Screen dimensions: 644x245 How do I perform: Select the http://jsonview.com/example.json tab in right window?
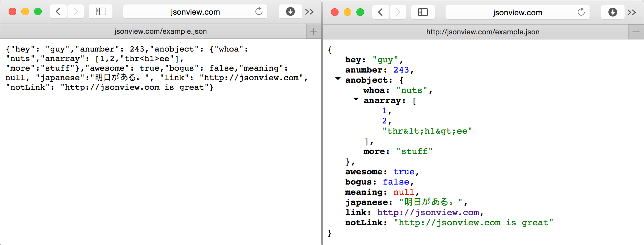pyautogui.click(x=476, y=32)
